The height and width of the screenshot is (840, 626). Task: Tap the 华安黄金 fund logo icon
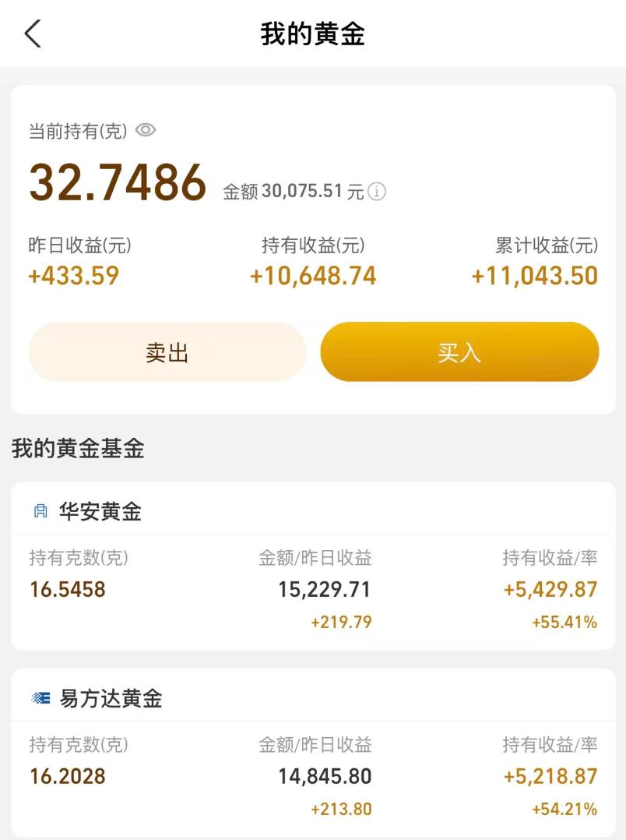click(x=40, y=511)
